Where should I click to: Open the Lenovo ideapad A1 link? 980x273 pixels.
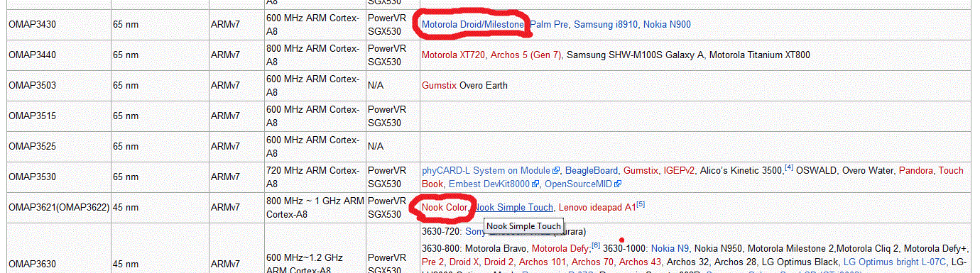(597, 208)
